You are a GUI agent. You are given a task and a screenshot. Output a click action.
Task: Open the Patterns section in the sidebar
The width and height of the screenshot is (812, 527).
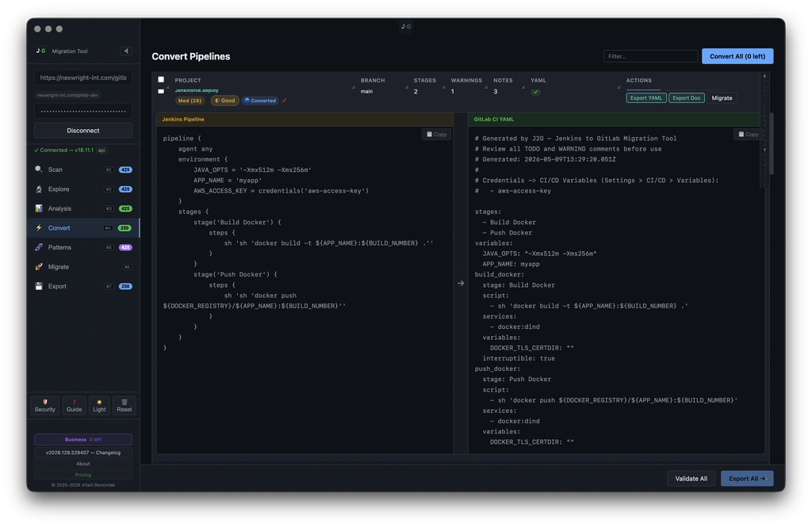(82, 247)
